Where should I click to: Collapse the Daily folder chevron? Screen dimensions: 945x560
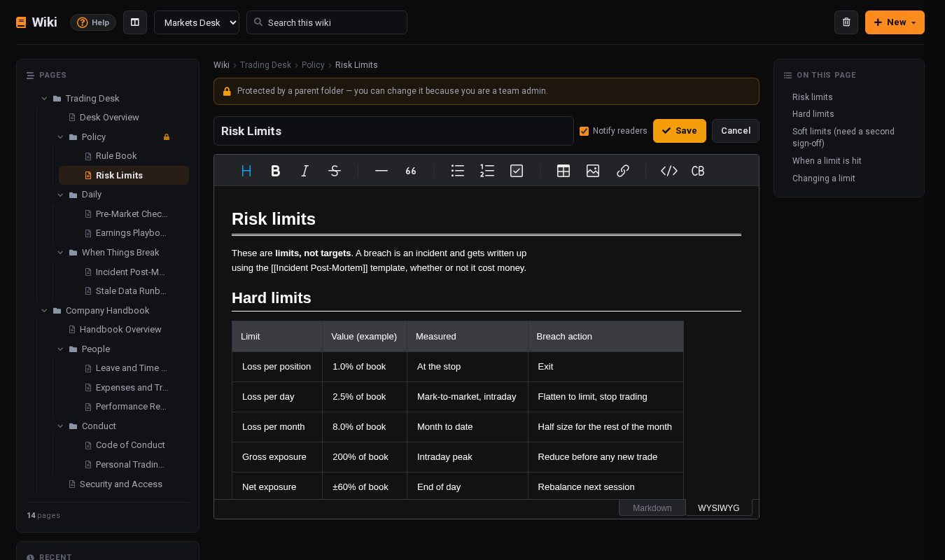[x=60, y=195]
